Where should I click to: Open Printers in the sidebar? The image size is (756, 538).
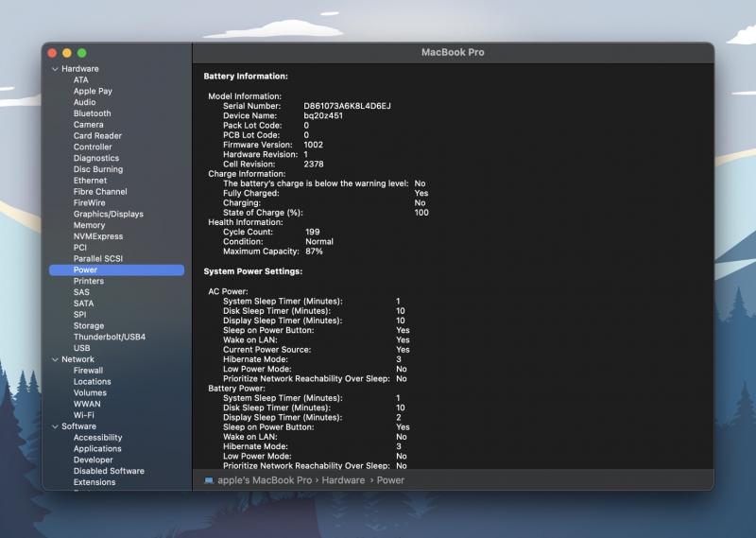89,282
